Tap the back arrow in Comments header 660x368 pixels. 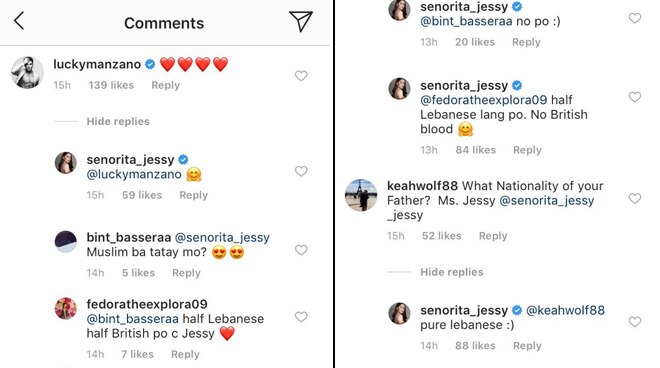click(x=19, y=21)
